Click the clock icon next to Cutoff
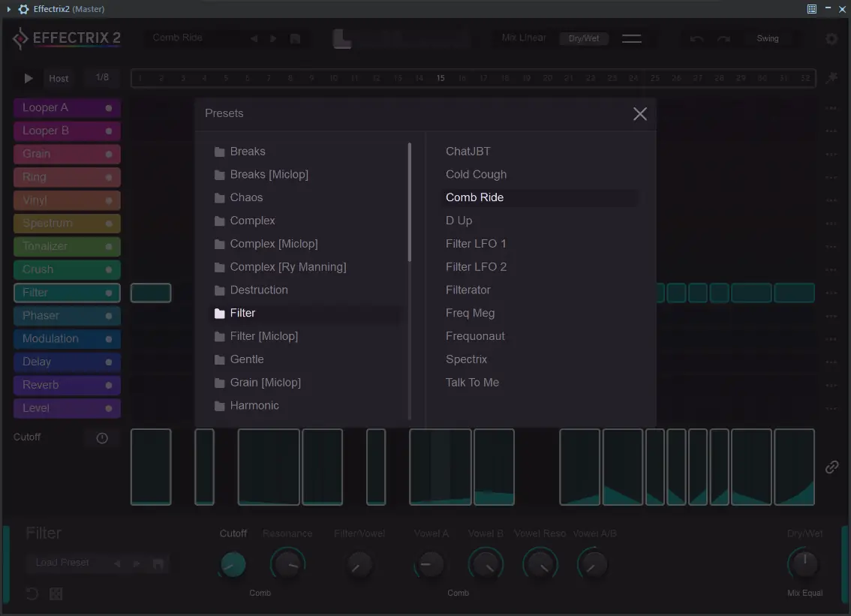The image size is (851, 616). [x=102, y=438]
